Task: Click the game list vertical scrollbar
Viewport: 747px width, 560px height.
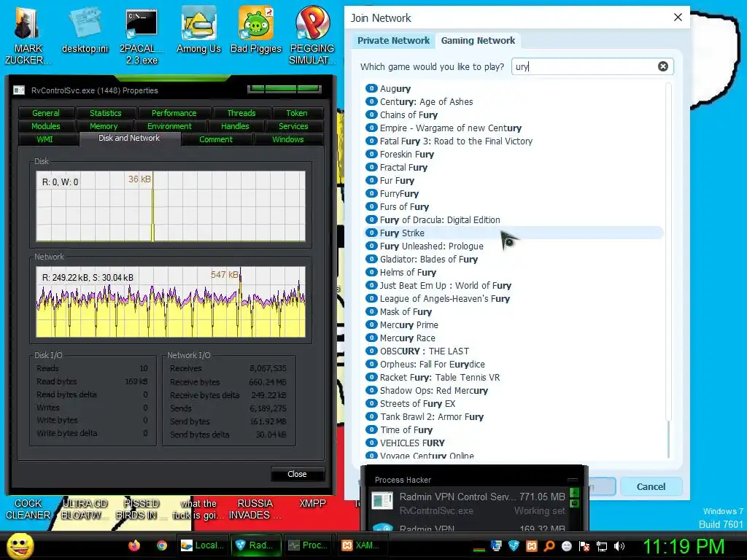Action: pyautogui.click(x=668, y=271)
